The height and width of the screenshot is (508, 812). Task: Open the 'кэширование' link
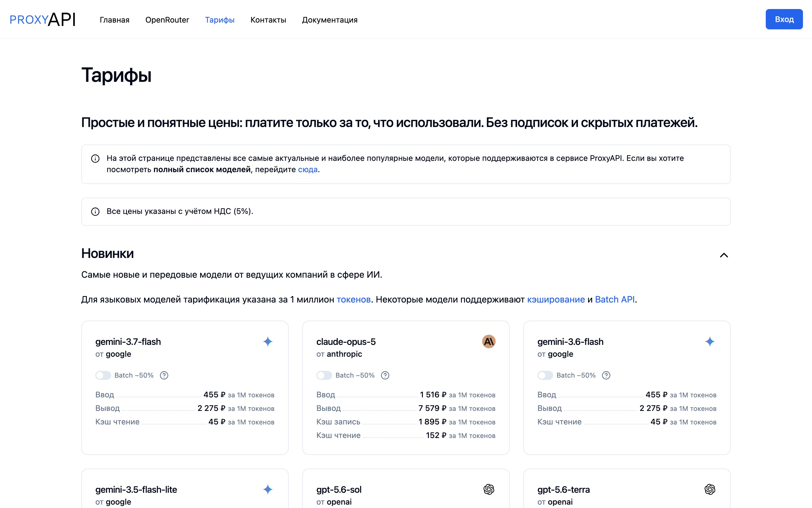[x=556, y=299]
